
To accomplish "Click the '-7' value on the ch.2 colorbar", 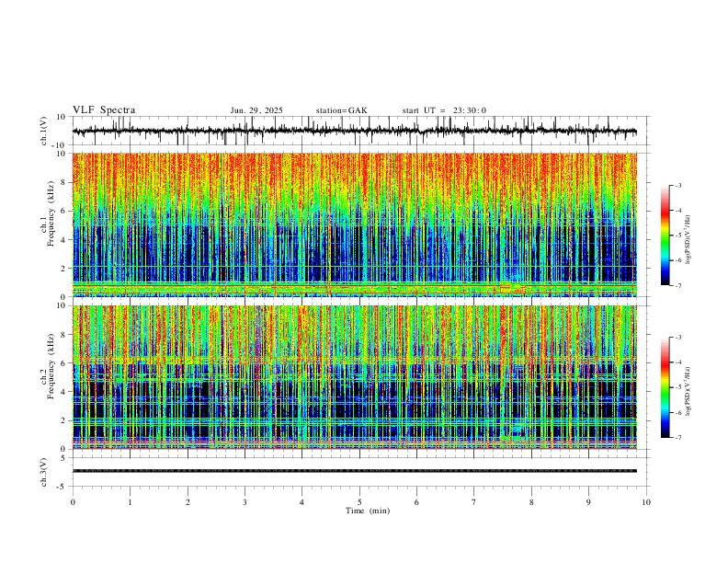I will [x=677, y=438].
